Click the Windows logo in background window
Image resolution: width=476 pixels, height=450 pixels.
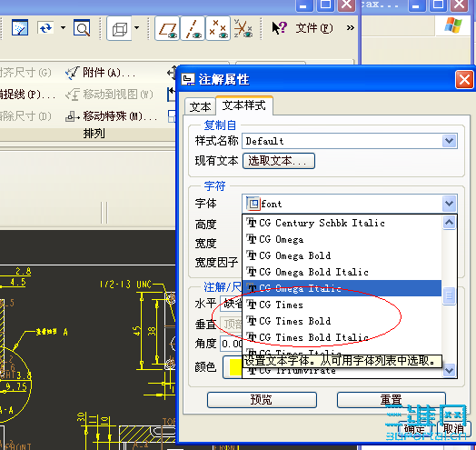[453, 25]
